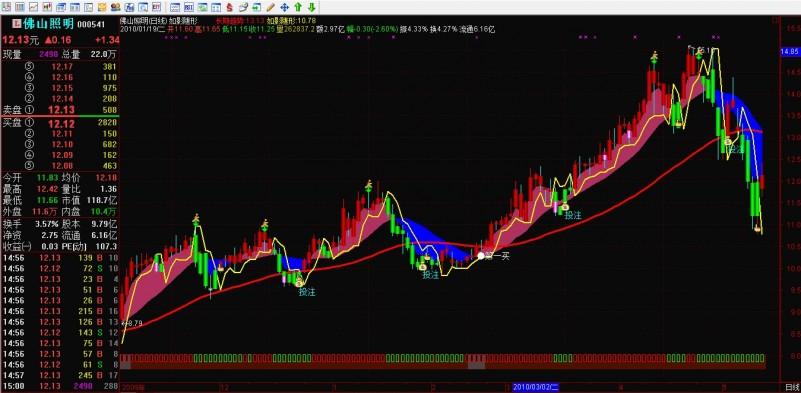Image resolution: width=801 pixels, height=393 pixels.
Task: Click the sell level ② price 12.14
Action: (62, 99)
